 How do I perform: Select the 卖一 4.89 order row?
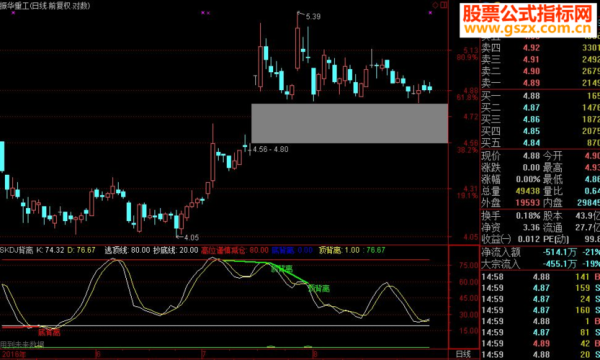540,83
